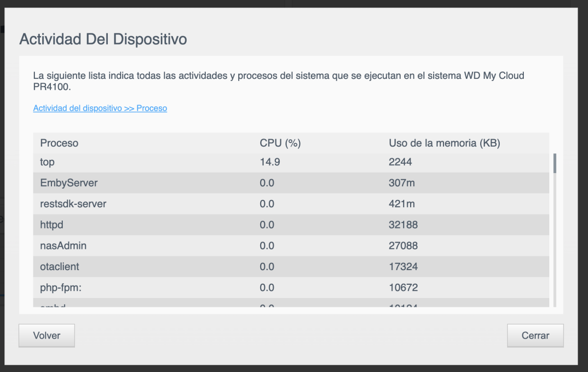This screenshot has width=588, height=372.
Task: Click the CPU (%) column header
Action: click(280, 143)
